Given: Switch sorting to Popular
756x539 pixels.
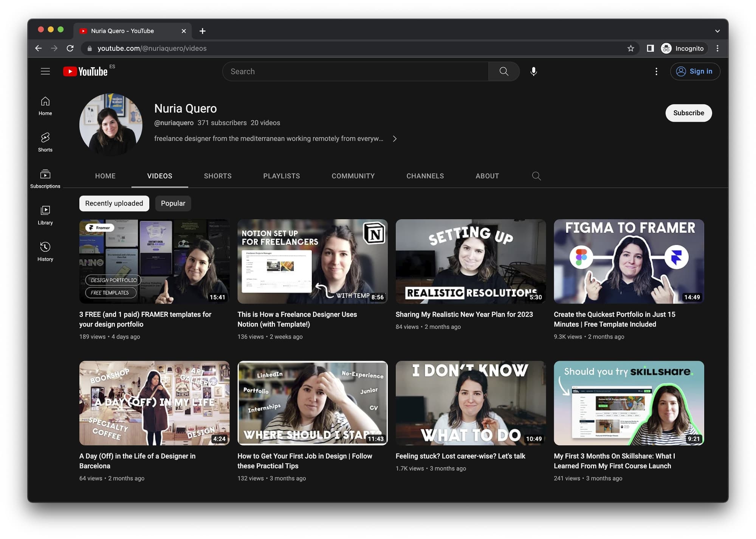Looking at the screenshot, I should tap(173, 203).
